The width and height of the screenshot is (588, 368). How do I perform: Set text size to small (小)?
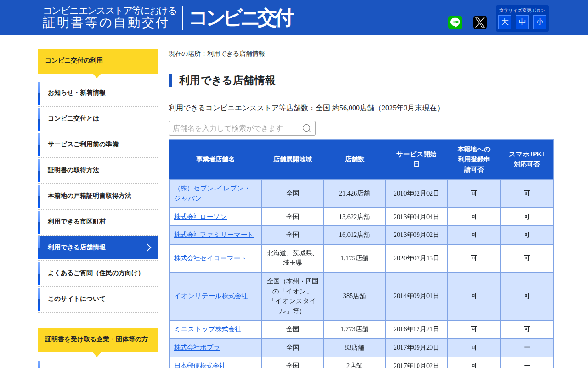point(539,22)
